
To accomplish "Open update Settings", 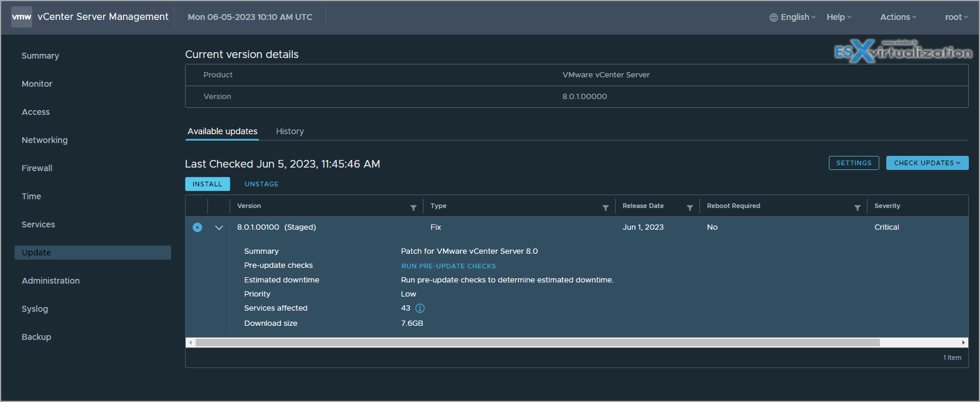I will [x=854, y=163].
